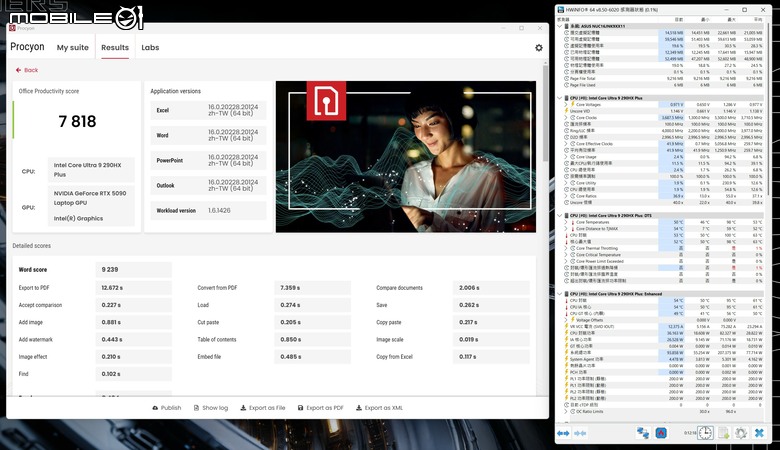The height and width of the screenshot is (450, 780).
Task: Expand the Core Thermal Throttling row
Action: pos(566,248)
